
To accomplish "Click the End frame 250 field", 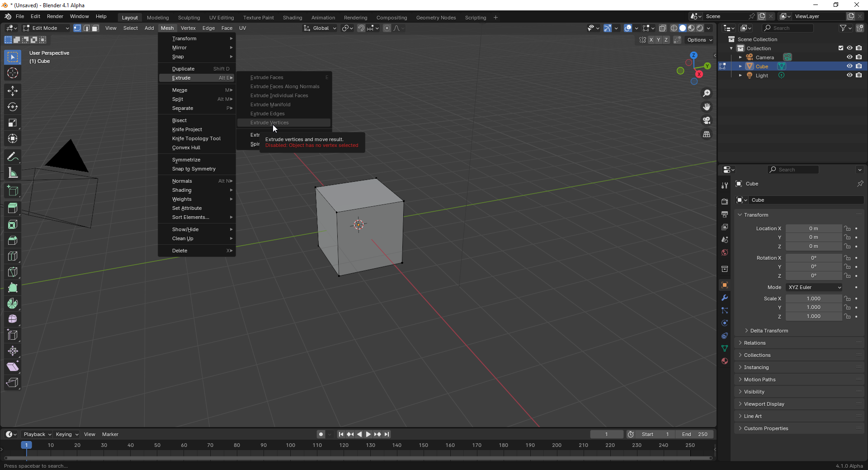I will pos(694,434).
